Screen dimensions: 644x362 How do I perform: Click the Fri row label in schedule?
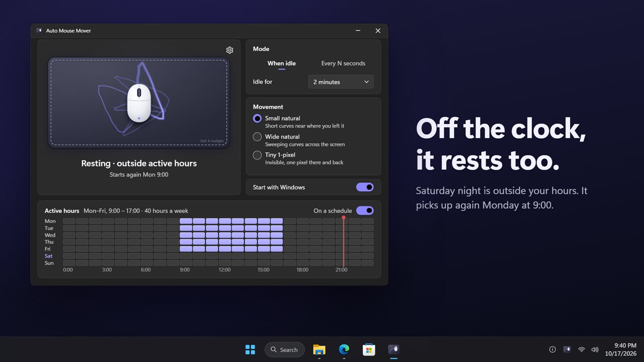pyautogui.click(x=48, y=249)
